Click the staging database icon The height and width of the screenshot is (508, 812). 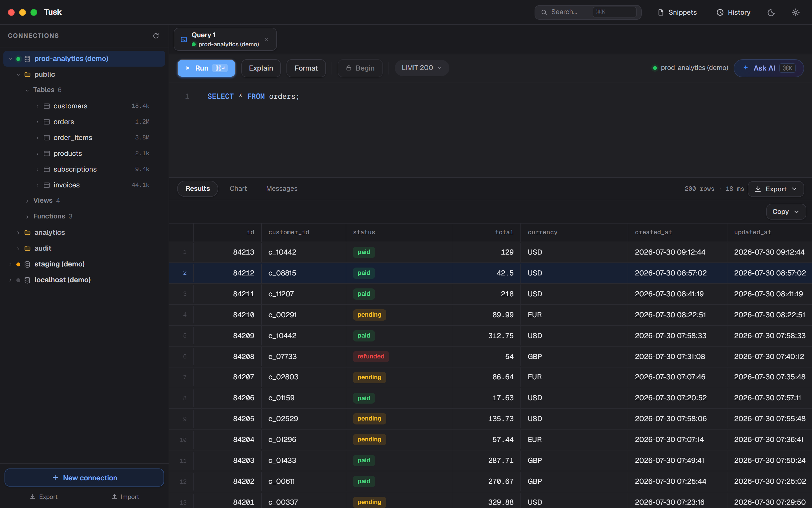pyautogui.click(x=28, y=264)
